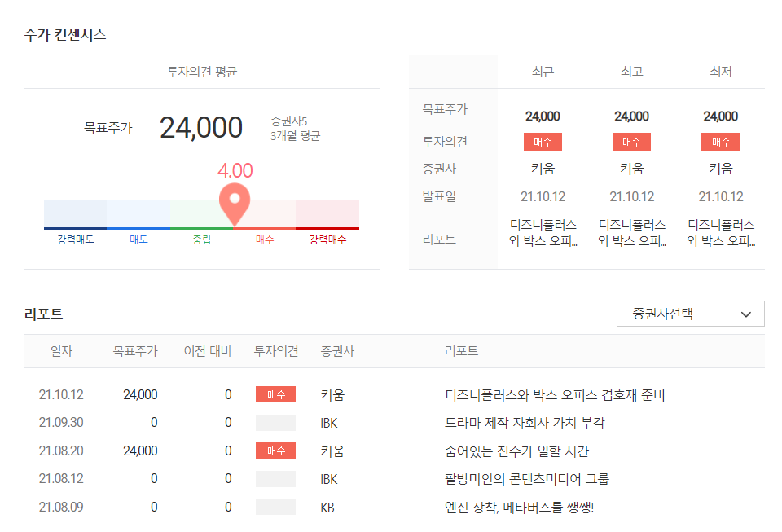Click the empty opinion box in 21.08.12 row
The width and height of the screenshot is (782, 532).
[276, 479]
